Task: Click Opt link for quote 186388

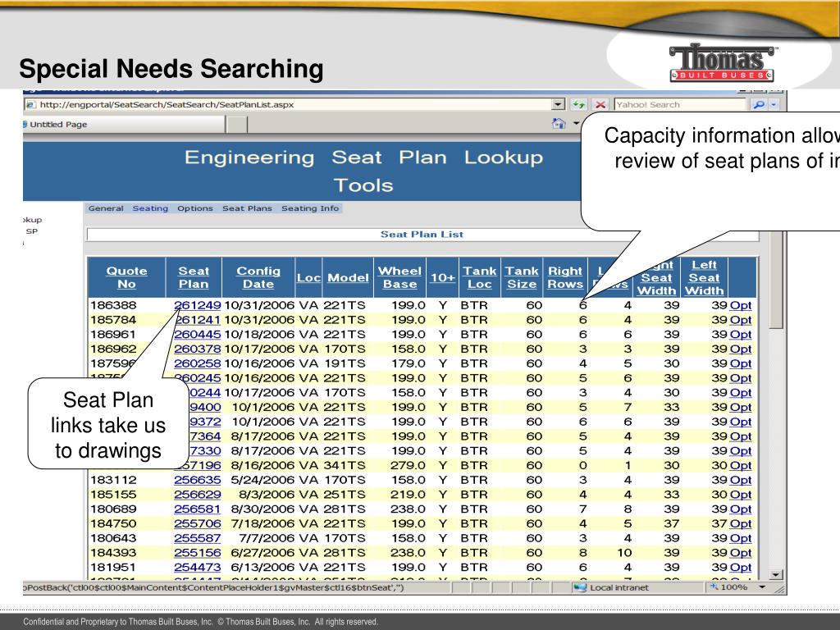Action: tap(741, 305)
